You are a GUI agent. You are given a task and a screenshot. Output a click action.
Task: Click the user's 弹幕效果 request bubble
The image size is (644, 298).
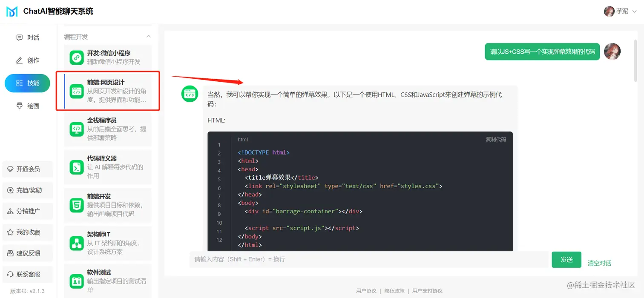pyautogui.click(x=542, y=52)
